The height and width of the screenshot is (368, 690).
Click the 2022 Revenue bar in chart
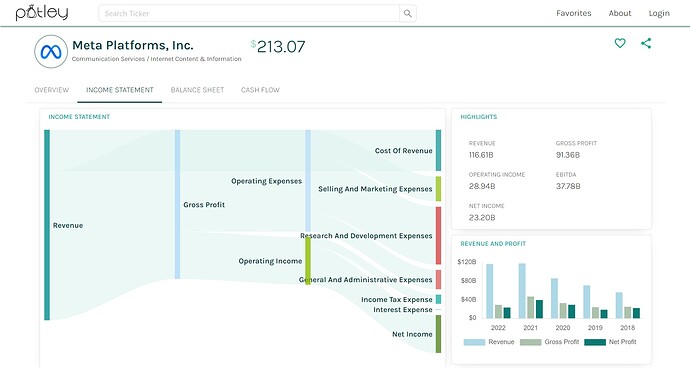click(x=489, y=291)
